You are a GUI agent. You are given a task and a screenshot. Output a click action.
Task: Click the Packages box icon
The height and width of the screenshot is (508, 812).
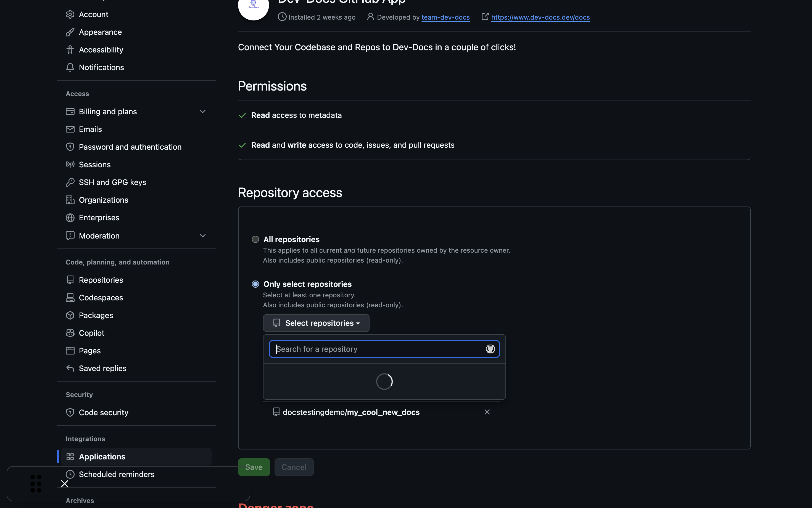click(x=70, y=315)
